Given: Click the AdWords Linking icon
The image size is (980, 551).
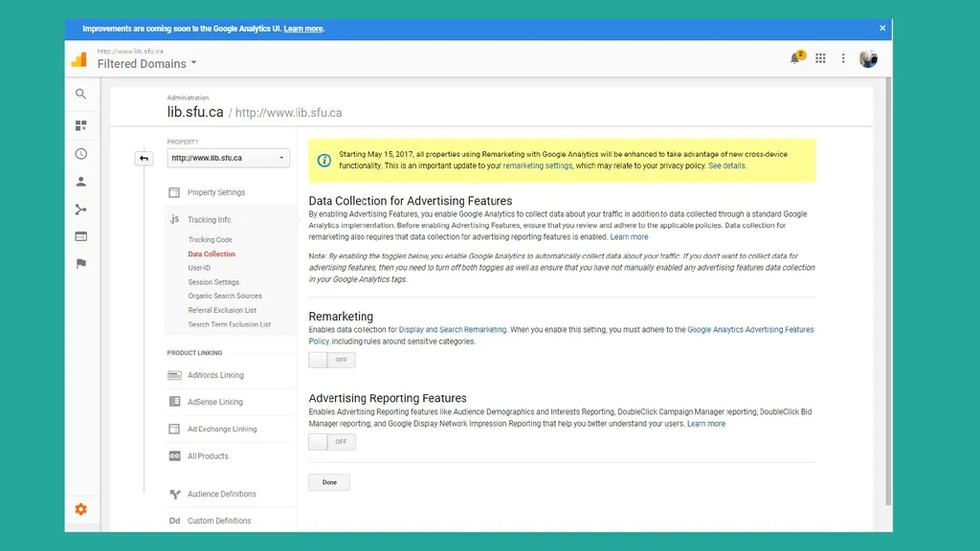Looking at the screenshot, I should (174, 375).
